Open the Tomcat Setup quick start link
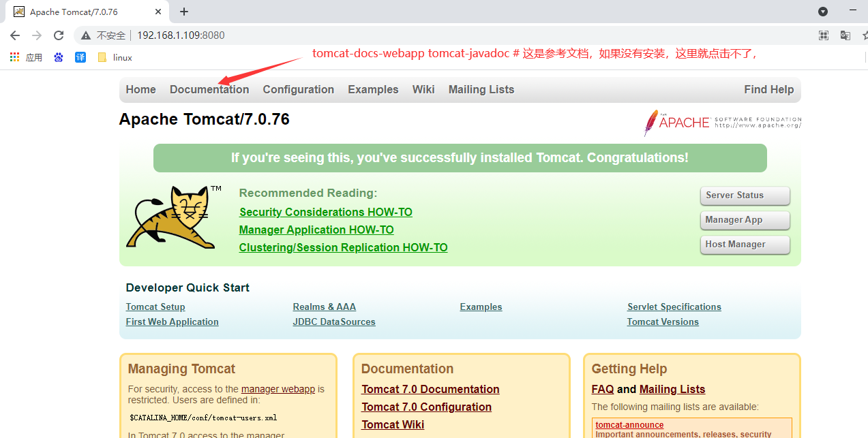868x438 pixels. pos(155,307)
